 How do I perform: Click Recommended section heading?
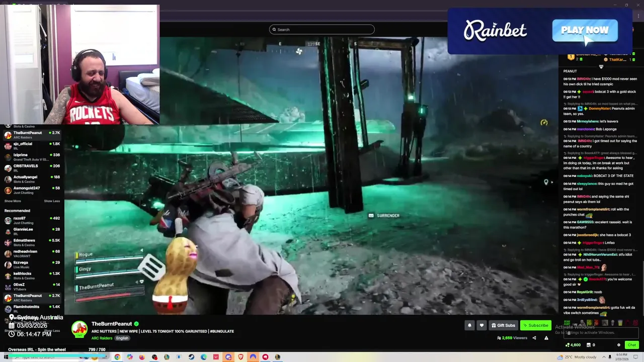[x=17, y=211]
